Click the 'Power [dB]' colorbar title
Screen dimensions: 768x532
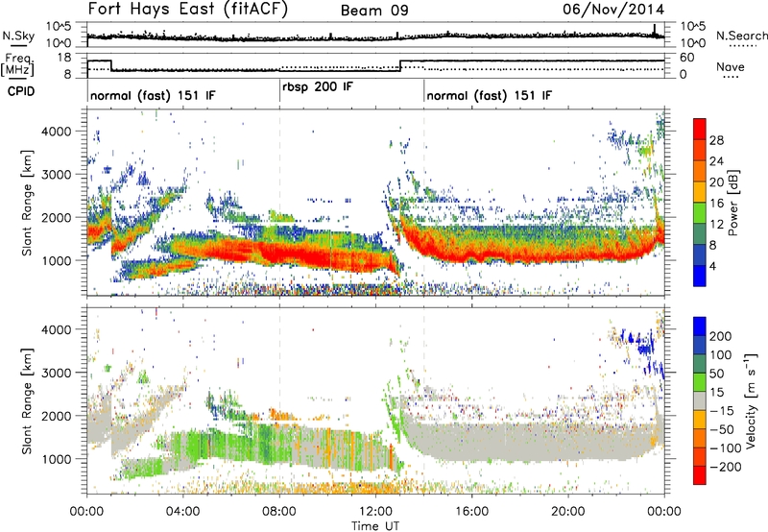pos(732,203)
